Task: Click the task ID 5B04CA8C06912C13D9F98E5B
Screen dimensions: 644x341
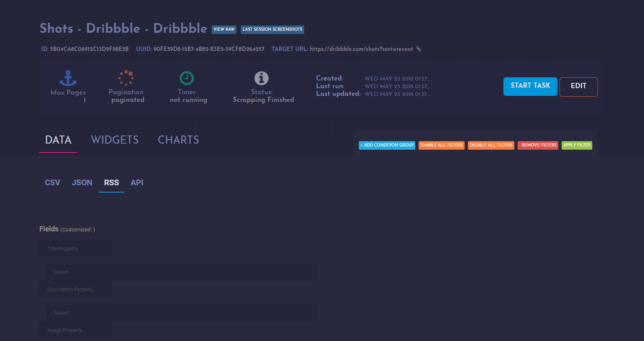Action: (89, 49)
